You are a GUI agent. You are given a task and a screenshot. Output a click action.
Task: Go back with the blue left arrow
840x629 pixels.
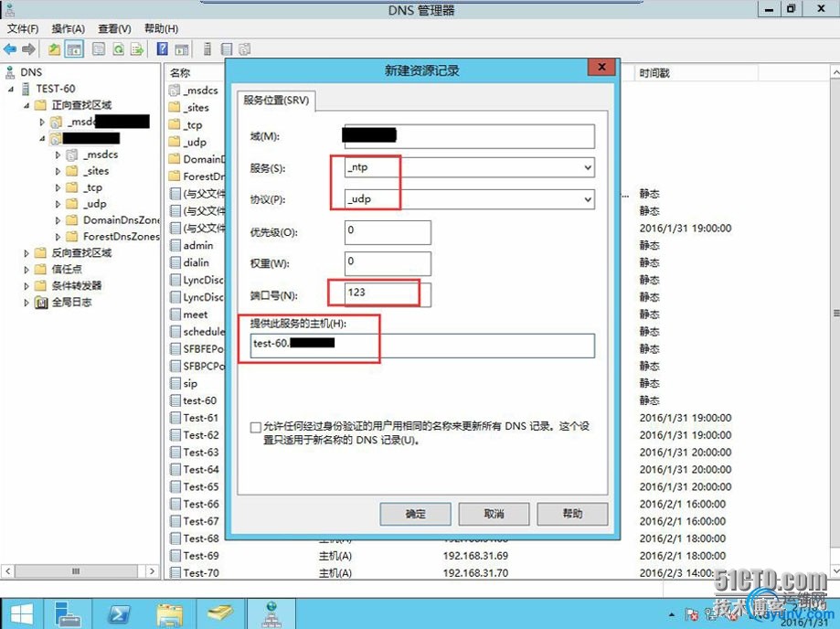click(x=10, y=49)
